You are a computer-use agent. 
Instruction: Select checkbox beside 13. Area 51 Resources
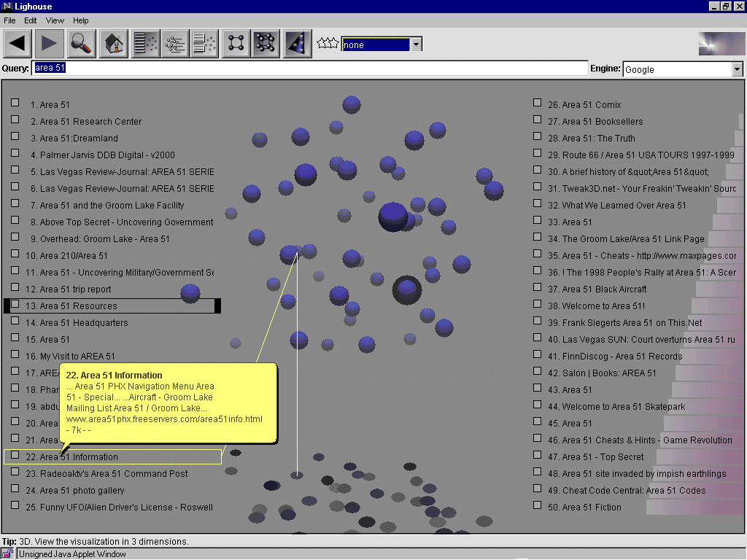[15, 305]
